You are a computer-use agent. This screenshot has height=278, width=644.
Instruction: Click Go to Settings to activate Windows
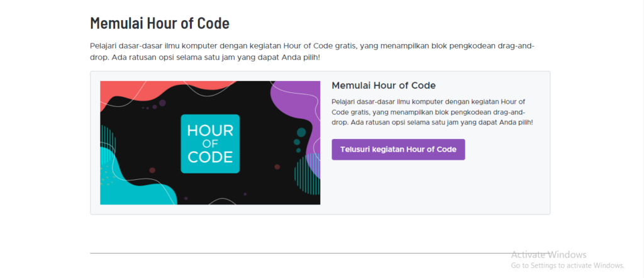click(568, 265)
